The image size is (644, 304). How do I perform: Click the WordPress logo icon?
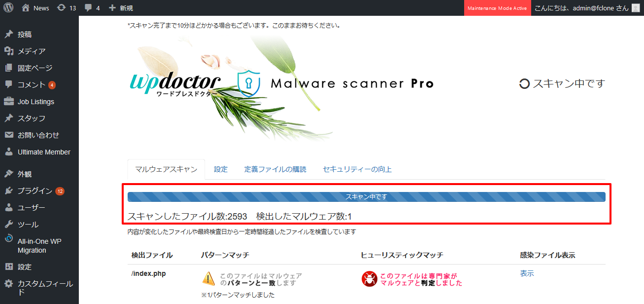point(8,8)
